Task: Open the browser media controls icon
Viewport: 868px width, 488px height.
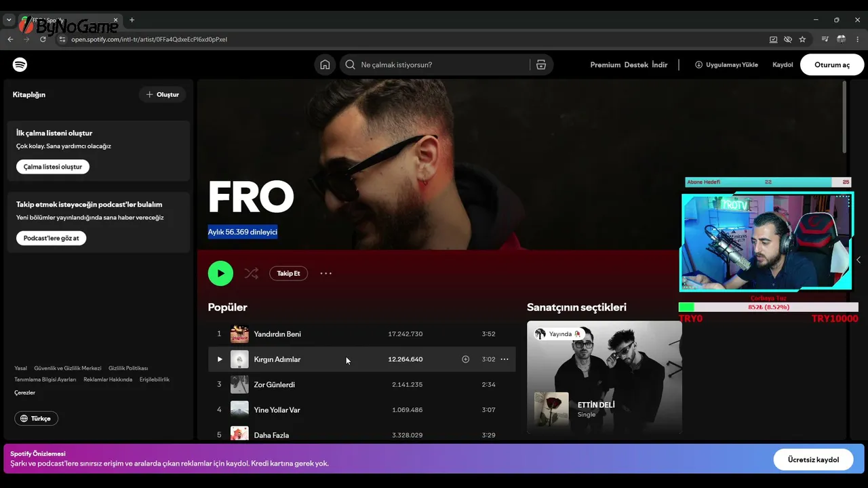Action: pos(825,39)
